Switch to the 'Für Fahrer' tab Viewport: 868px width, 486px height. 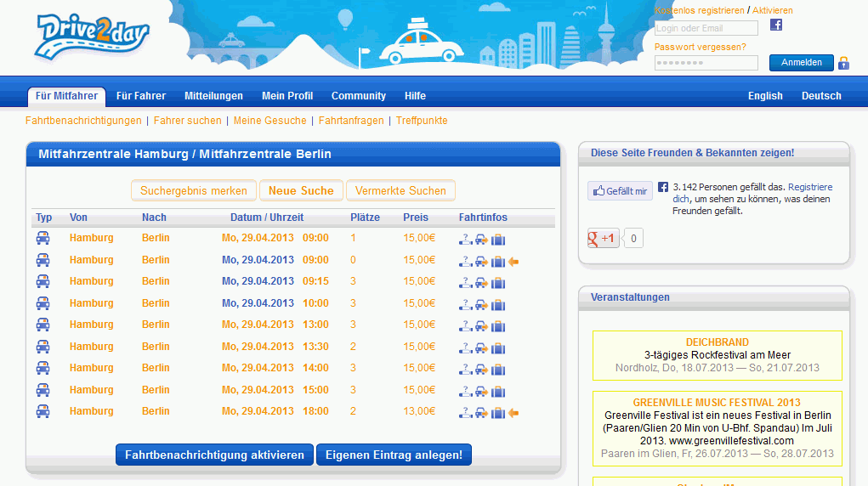(x=141, y=96)
